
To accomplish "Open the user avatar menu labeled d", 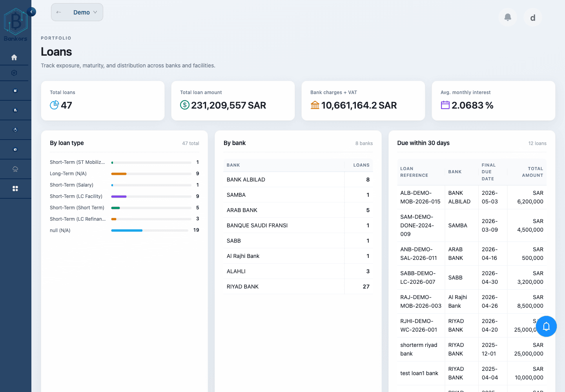I will (532, 17).
